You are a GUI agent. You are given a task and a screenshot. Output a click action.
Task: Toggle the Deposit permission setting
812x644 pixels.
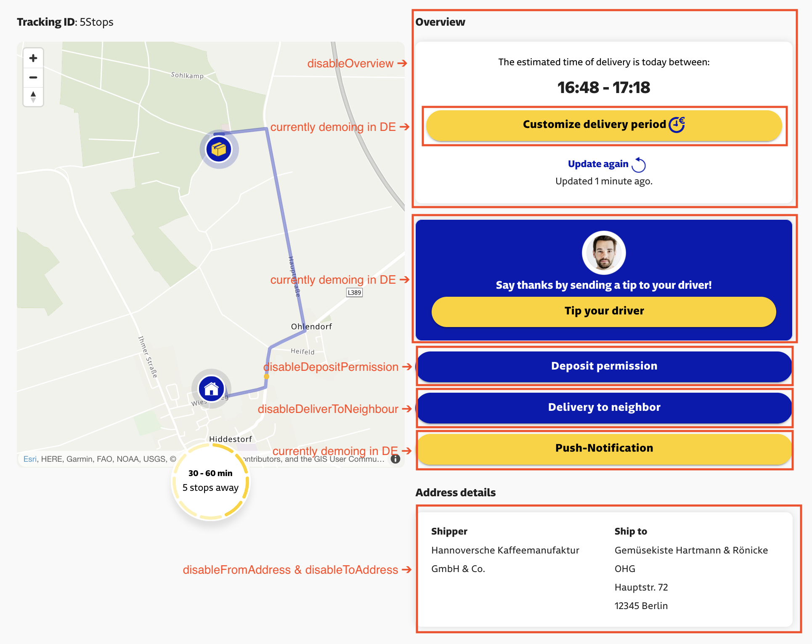604,366
